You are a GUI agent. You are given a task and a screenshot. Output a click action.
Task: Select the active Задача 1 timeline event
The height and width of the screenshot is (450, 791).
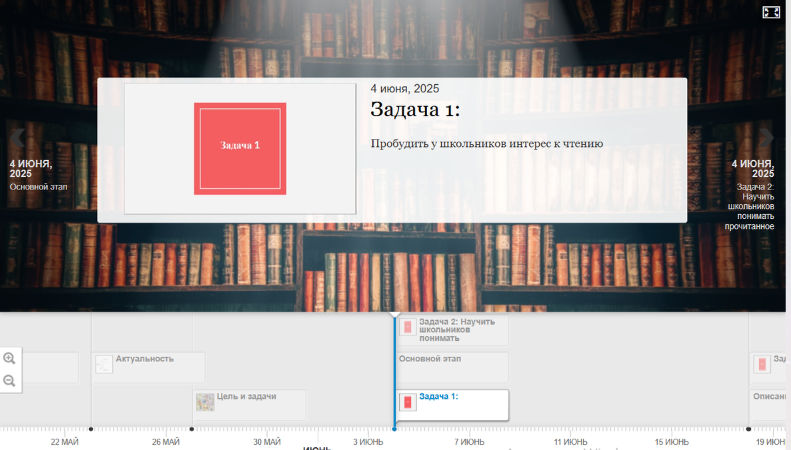click(453, 405)
